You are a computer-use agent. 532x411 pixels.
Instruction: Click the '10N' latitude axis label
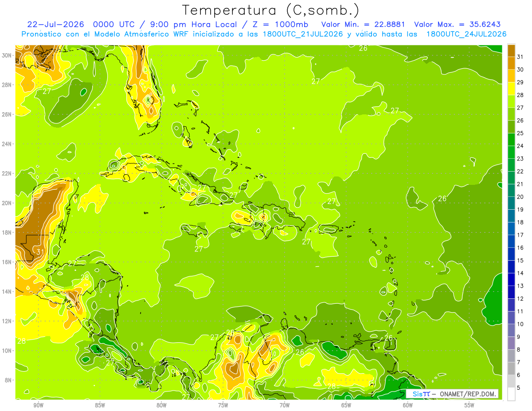pyautogui.click(x=7, y=350)
